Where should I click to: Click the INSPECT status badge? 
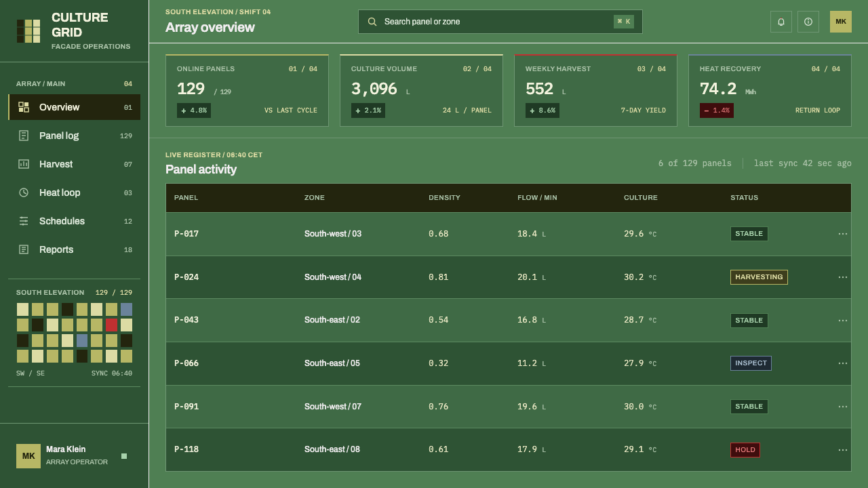(x=751, y=363)
